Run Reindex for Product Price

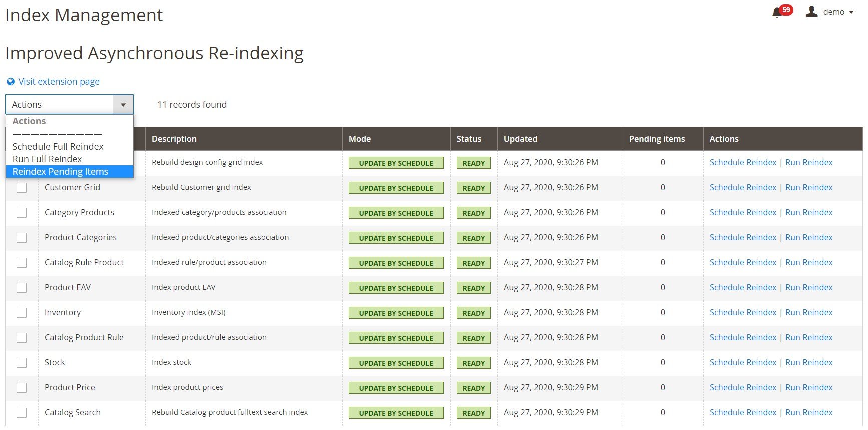tap(809, 387)
